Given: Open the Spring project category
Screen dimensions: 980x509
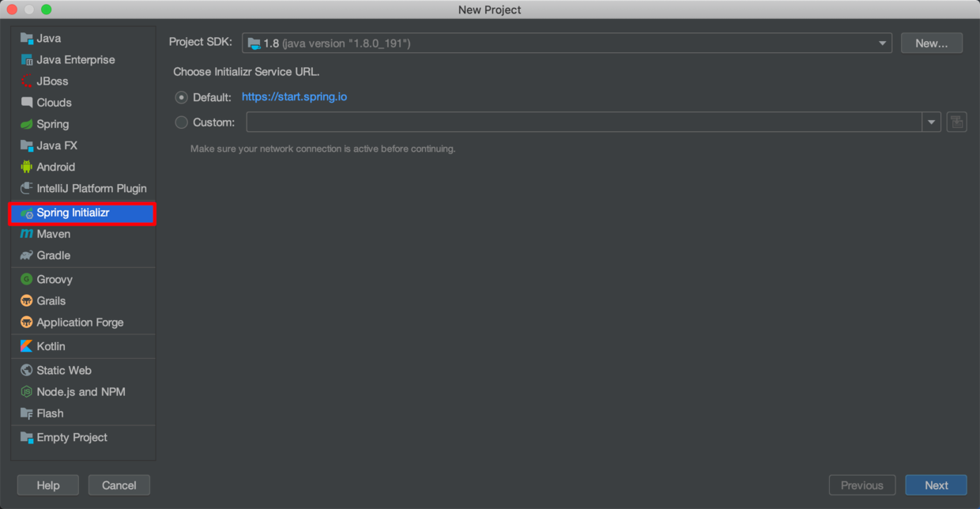Looking at the screenshot, I should tap(51, 124).
